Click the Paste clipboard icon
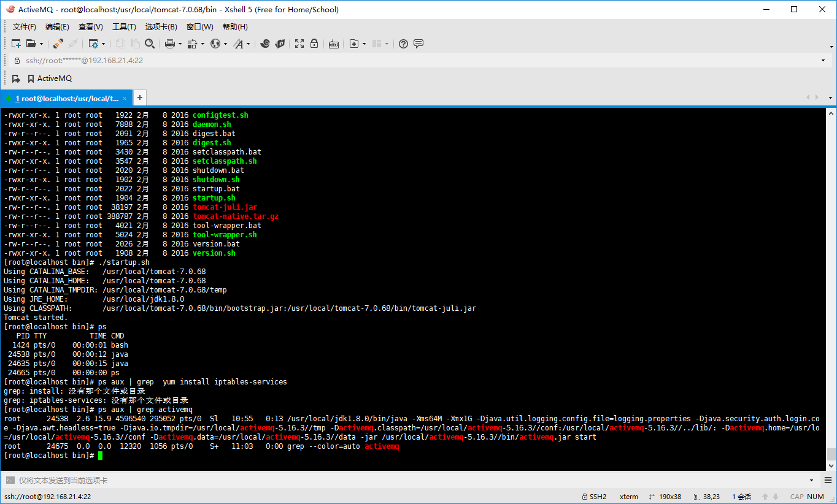The height and width of the screenshot is (504, 837). (x=135, y=44)
